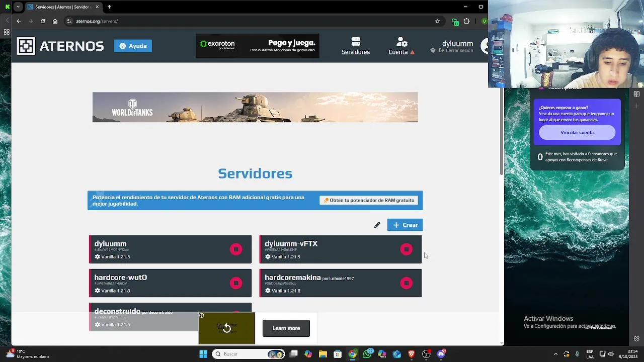Open the dyluumm server card
Viewport: 644px width, 362px height.
click(170, 249)
